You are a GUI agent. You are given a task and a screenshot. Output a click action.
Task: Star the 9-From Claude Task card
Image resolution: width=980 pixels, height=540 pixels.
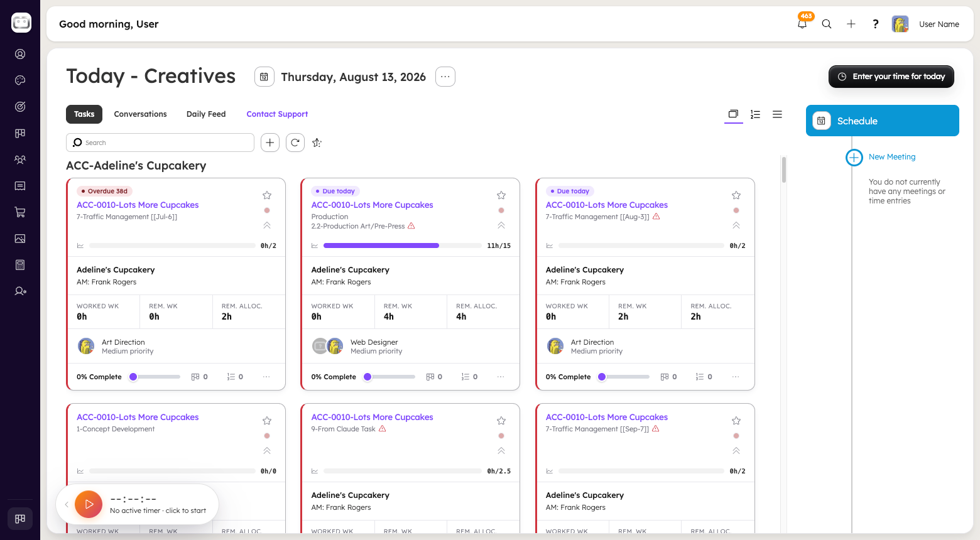tap(501, 421)
